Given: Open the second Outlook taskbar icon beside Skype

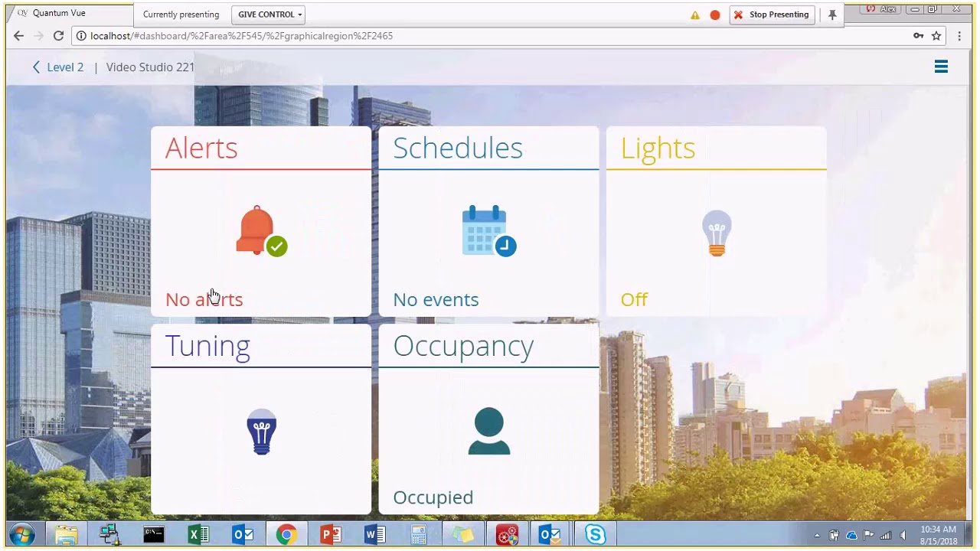Looking at the screenshot, I should coord(550,534).
